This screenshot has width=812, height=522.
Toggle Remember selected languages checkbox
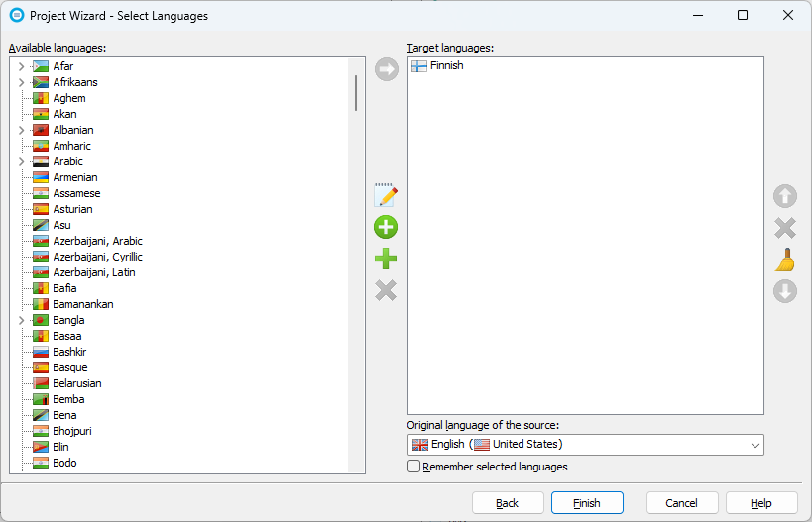[413, 467]
